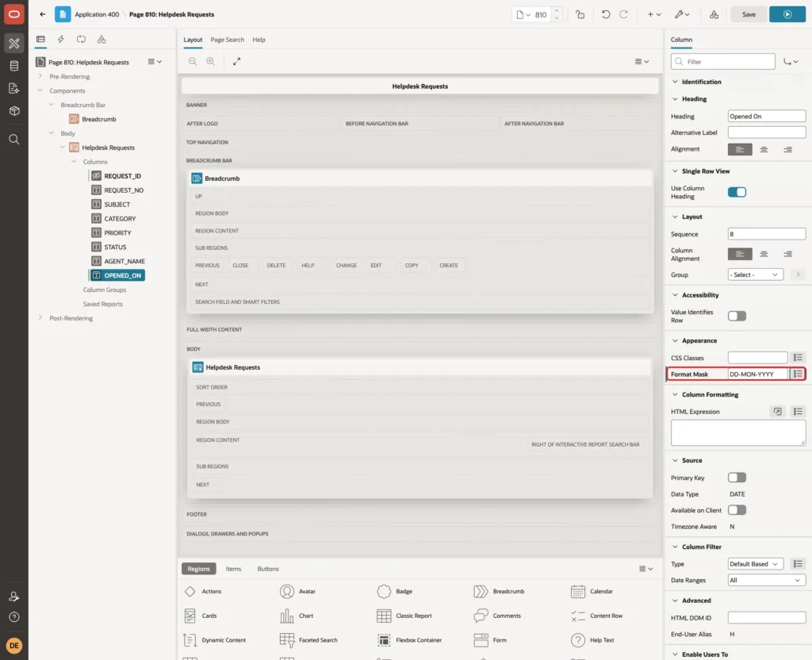This screenshot has height=660, width=812.
Task: Open the Help question mark icon
Action: 14,617
